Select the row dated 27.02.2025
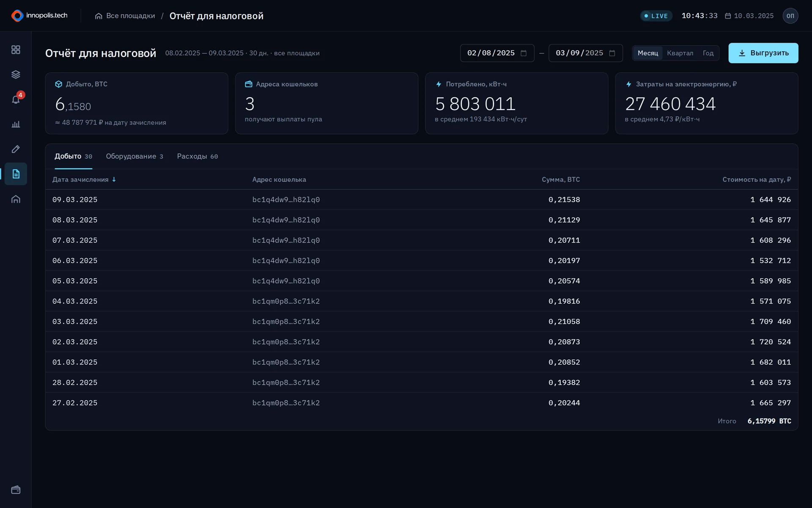Image resolution: width=812 pixels, height=508 pixels. coord(422,403)
